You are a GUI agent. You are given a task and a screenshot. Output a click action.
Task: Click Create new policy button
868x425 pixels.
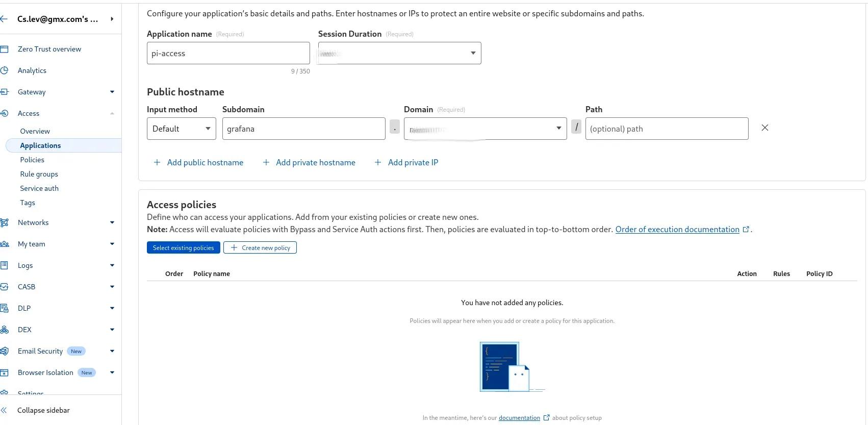pos(260,247)
